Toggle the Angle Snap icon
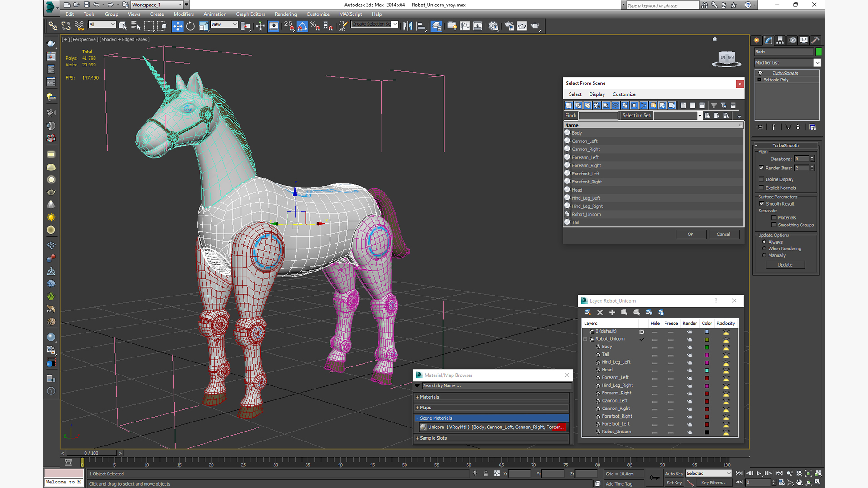The image size is (868, 488). point(302,26)
